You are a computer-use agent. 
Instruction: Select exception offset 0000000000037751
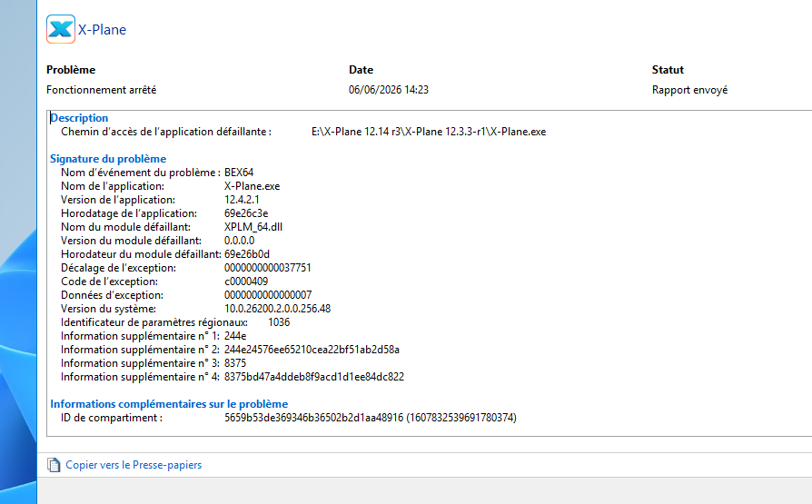pos(268,268)
